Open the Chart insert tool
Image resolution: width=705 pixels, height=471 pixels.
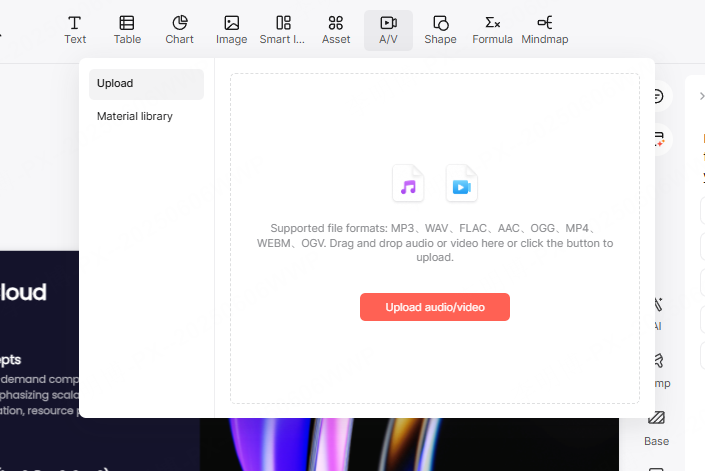pyautogui.click(x=179, y=30)
